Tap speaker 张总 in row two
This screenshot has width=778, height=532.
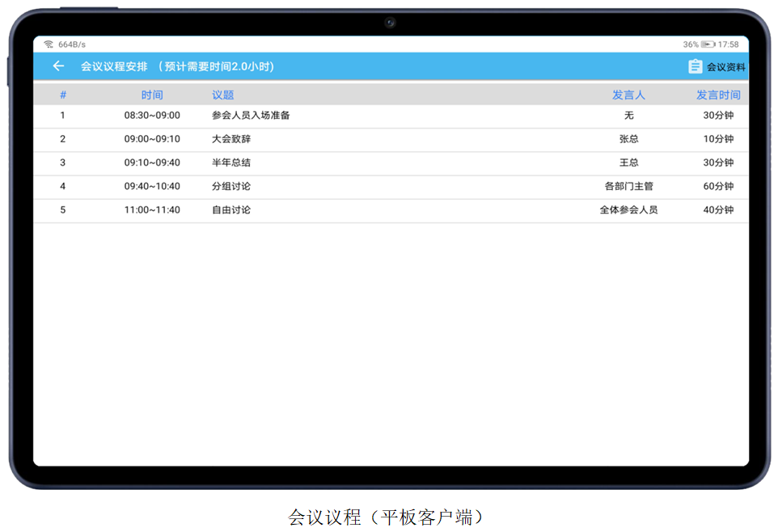[x=628, y=138]
